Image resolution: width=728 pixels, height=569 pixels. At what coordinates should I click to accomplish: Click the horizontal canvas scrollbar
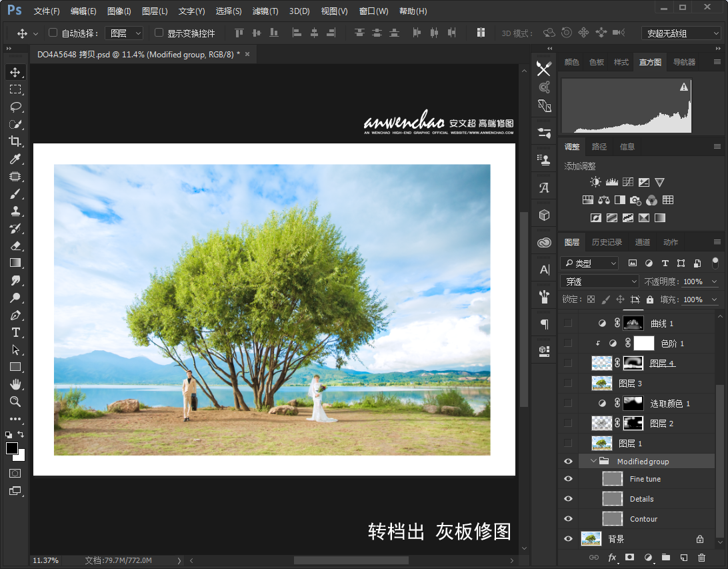click(351, 560)
